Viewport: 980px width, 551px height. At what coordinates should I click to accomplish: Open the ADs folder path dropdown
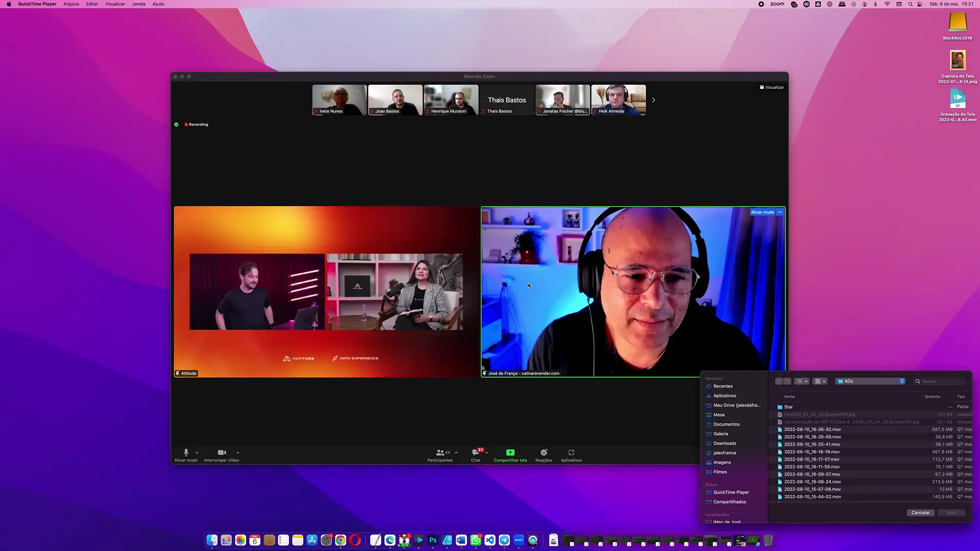[871, 381]
